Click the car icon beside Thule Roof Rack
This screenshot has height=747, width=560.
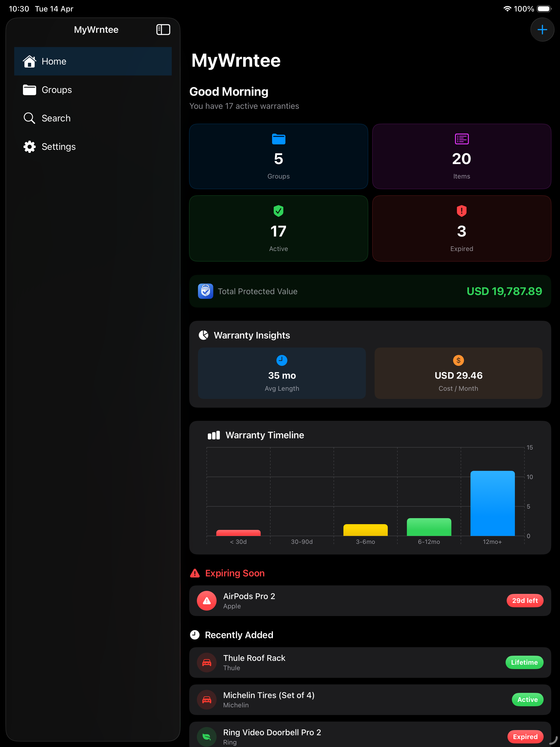207,662
